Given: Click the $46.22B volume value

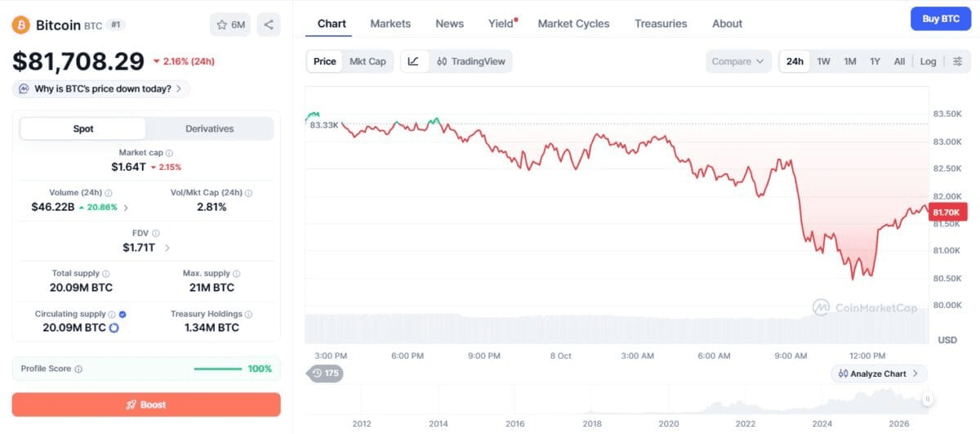Looking at the screenshot, I should [53, 208].
